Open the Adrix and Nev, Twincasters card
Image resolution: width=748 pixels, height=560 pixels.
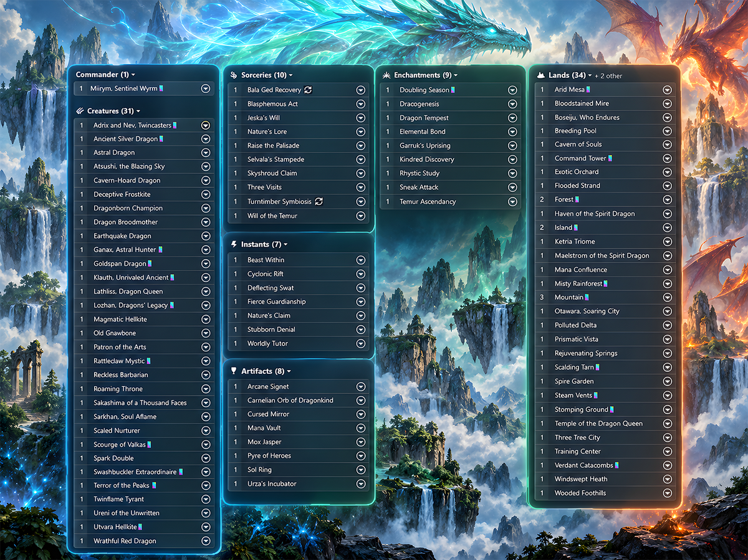tap(132, 125)
